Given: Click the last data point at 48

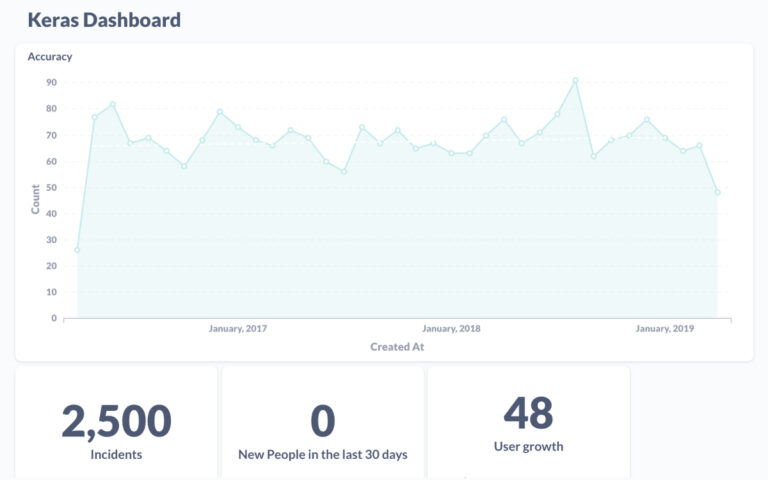Looking at the screenshot, I should [x=718, y=192].
